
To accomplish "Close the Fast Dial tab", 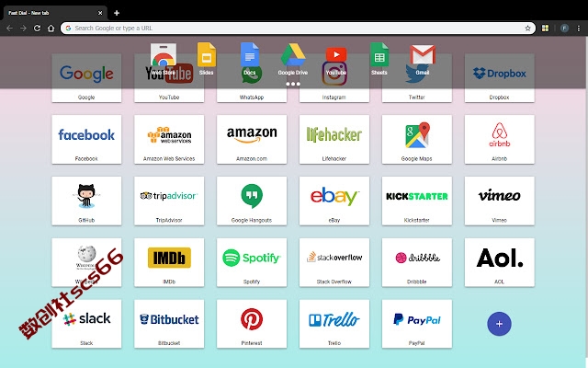I will tap(100, 13).
